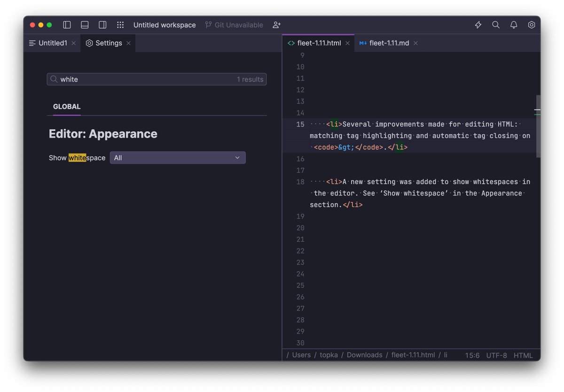Toggle the right panel visibility icon
The image size is (564, 392).
(102, 24)
